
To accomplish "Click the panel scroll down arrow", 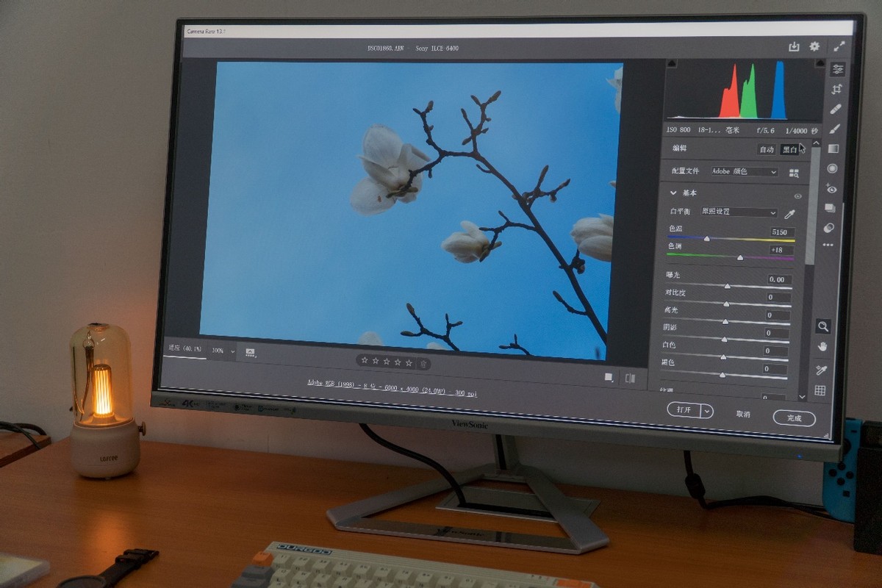I will click(801, 397).
